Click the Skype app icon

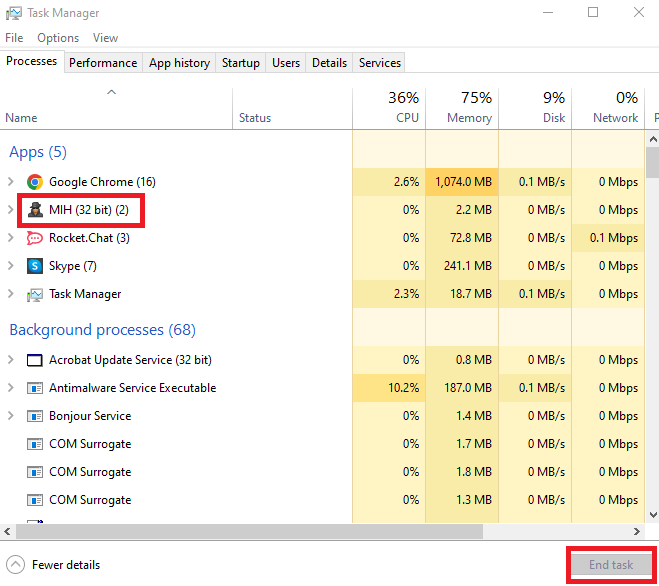[x=35, y=266]
